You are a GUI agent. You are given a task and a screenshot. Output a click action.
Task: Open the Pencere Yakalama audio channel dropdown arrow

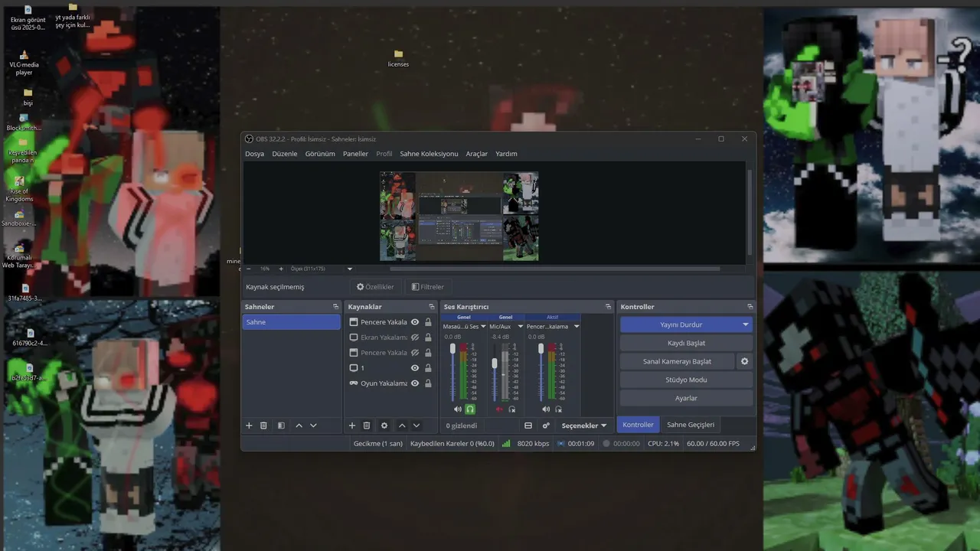pyautogui.click(x=577, y=327)
